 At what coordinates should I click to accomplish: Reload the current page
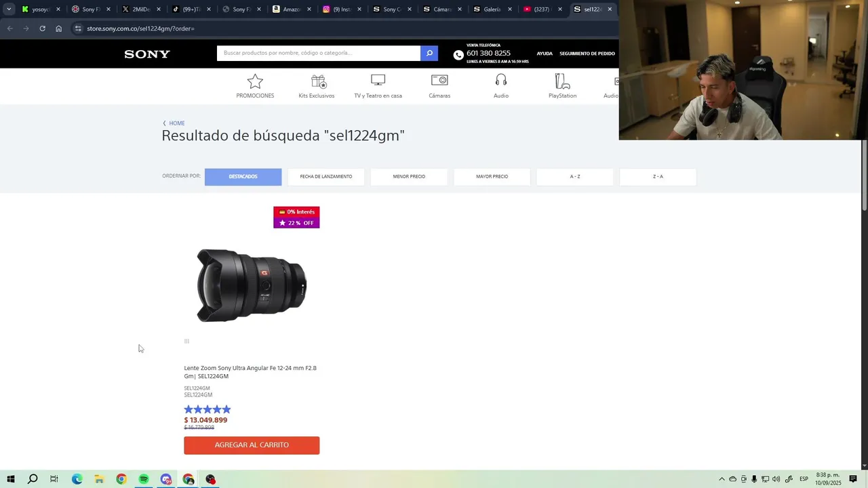pos(42,28)
